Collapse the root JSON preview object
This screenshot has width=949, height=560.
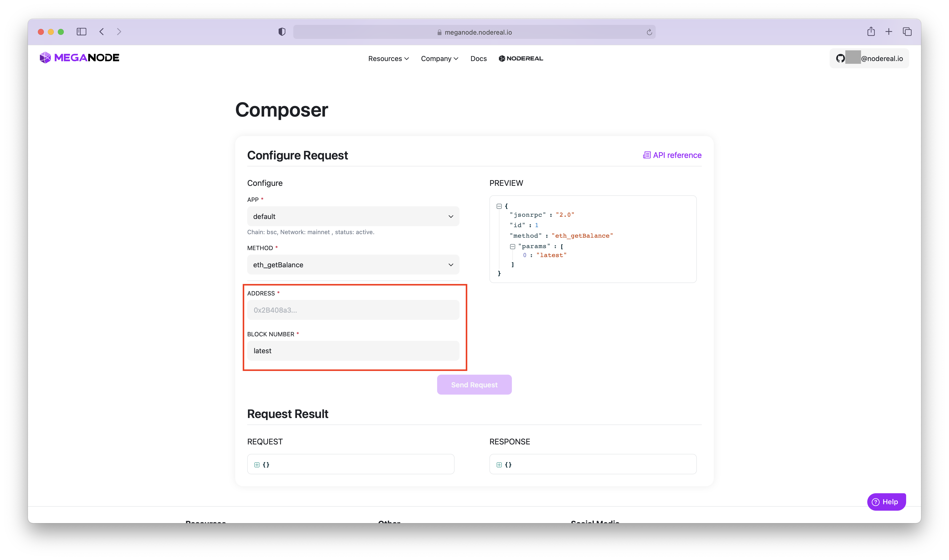point(499,207)
